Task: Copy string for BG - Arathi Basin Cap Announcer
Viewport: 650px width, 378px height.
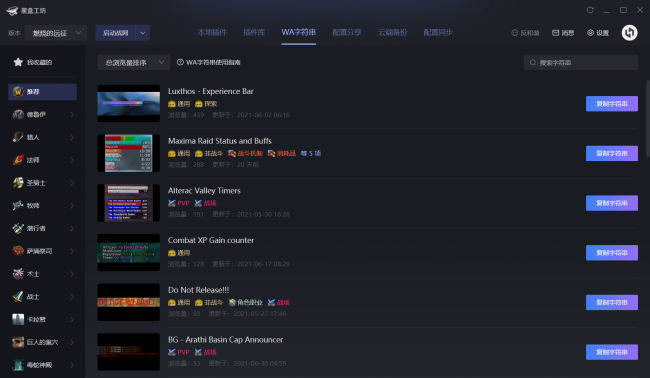Action: (611, 352)
